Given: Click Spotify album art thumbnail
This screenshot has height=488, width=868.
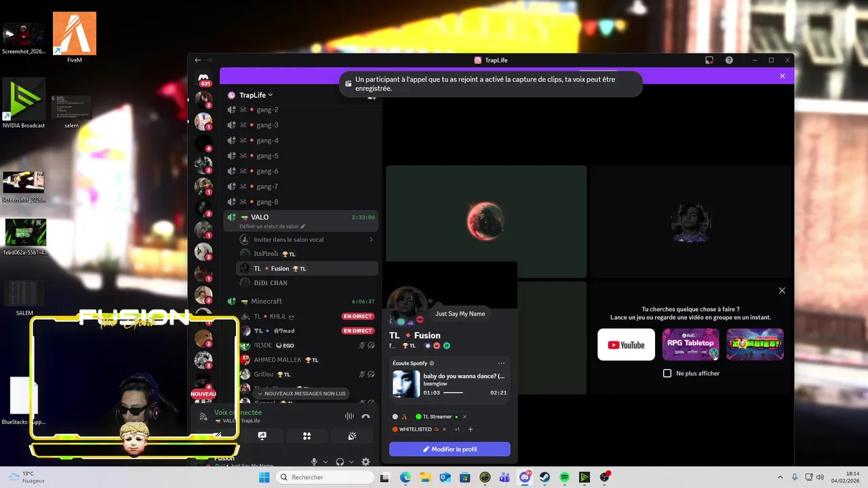Looking at the screenshot, I should coord(406,384).
